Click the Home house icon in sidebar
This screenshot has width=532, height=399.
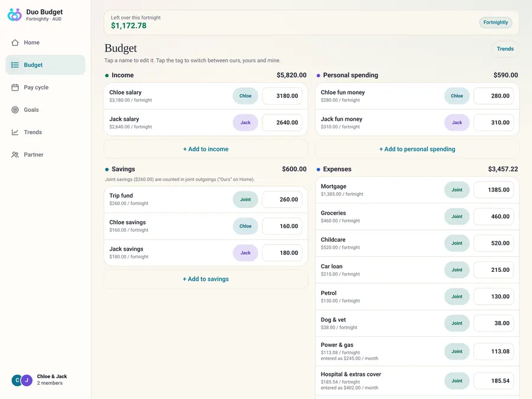tap(15, 43)
